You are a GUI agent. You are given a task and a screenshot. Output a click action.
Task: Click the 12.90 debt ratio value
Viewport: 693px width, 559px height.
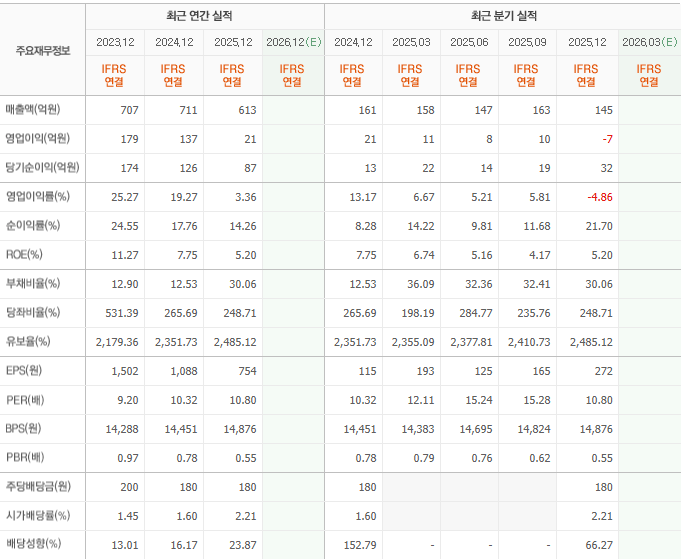pyautogui.click(x=125, y=284)
